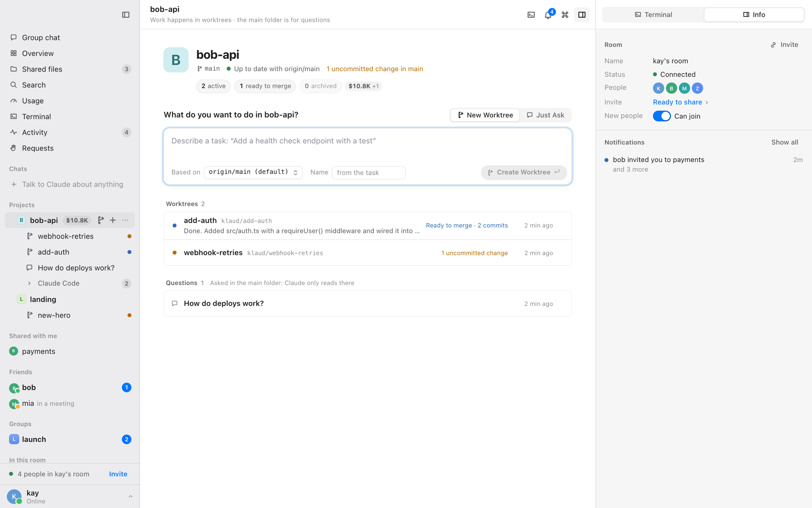Image resolution: width=812 pixels, height=508 pixels.
Task: Click branch icon next to bob-api project
Action: (x=101, y=220)
